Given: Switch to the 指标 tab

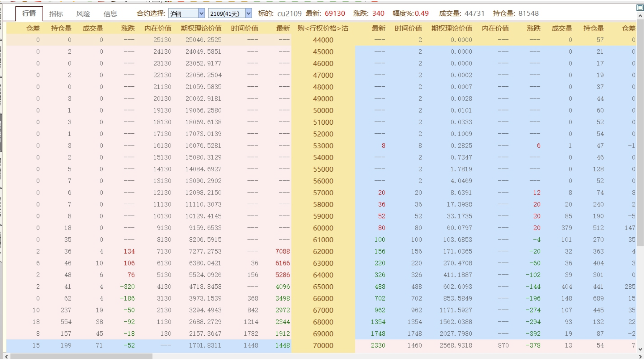Looking at the screenshot, I should (x=56, y=14).
